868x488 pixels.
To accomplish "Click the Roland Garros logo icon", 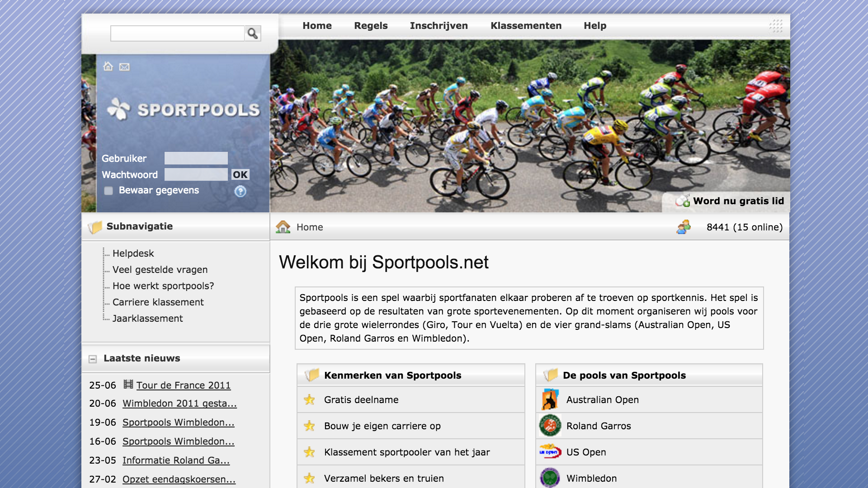I will 550,426.
